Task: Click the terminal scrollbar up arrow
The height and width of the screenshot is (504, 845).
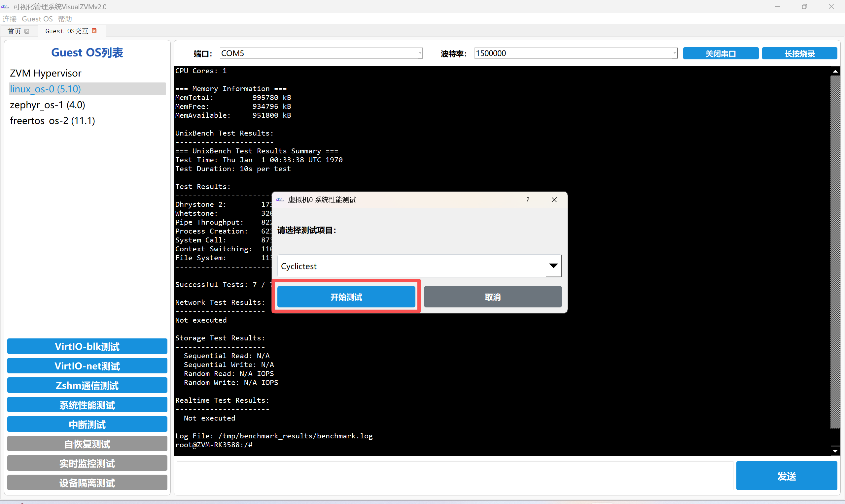Action: coord(835,71)
